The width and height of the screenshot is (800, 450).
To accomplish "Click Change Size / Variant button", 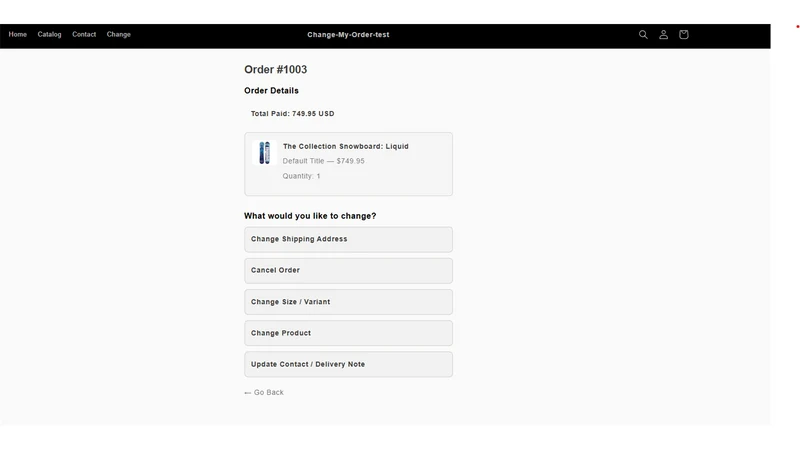I will pos(348,302).
